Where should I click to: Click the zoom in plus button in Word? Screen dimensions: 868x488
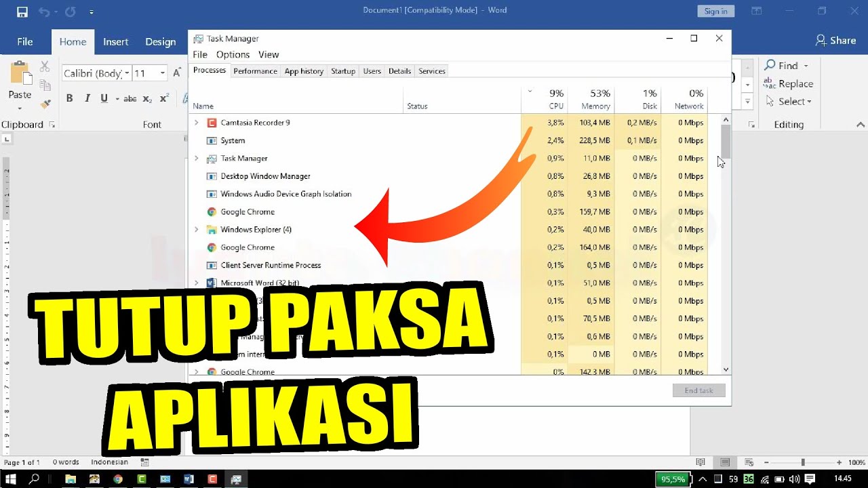tap(840, 462)
